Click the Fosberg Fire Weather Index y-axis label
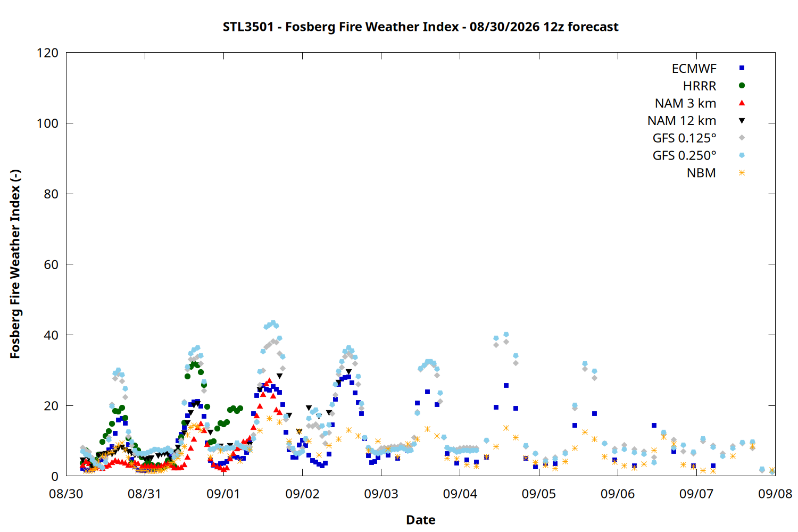The height and width of the screenshot is (532, 798). tap(15, 264)
